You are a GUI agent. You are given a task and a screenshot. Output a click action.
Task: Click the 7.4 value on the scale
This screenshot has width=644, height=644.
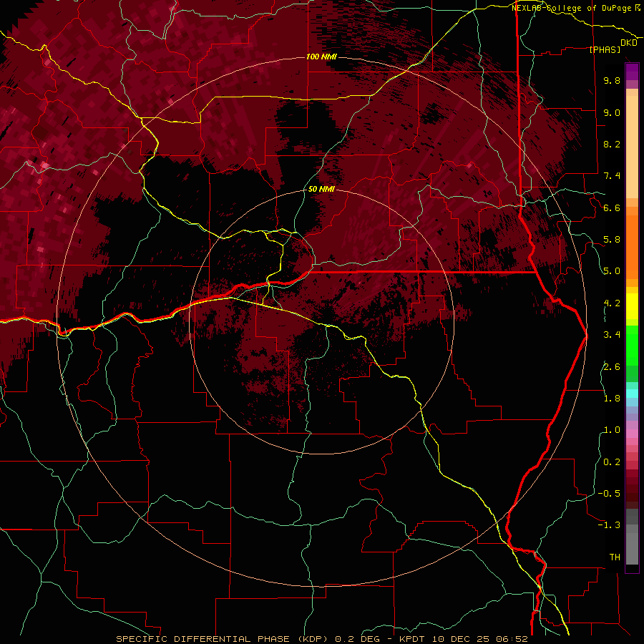(x=612, y=176)
